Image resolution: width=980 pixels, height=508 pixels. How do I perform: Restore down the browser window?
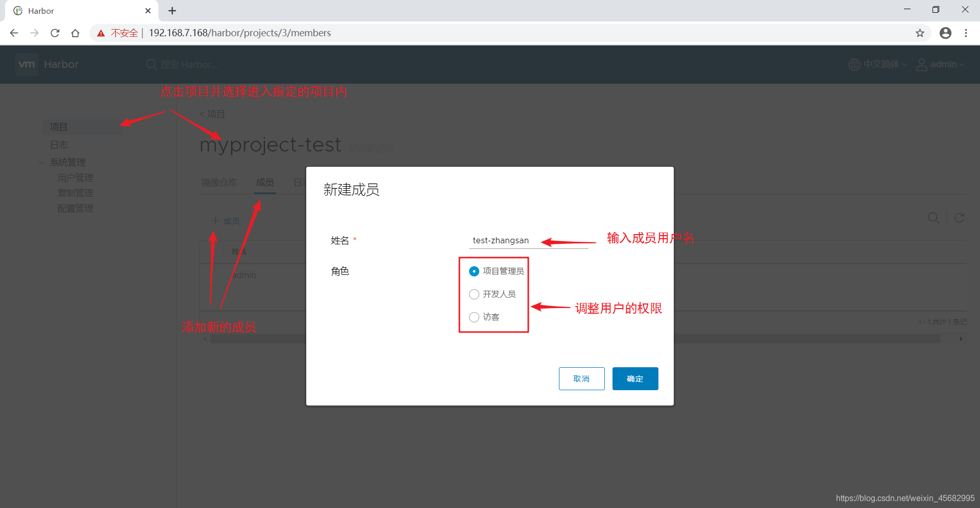point(936,10)
